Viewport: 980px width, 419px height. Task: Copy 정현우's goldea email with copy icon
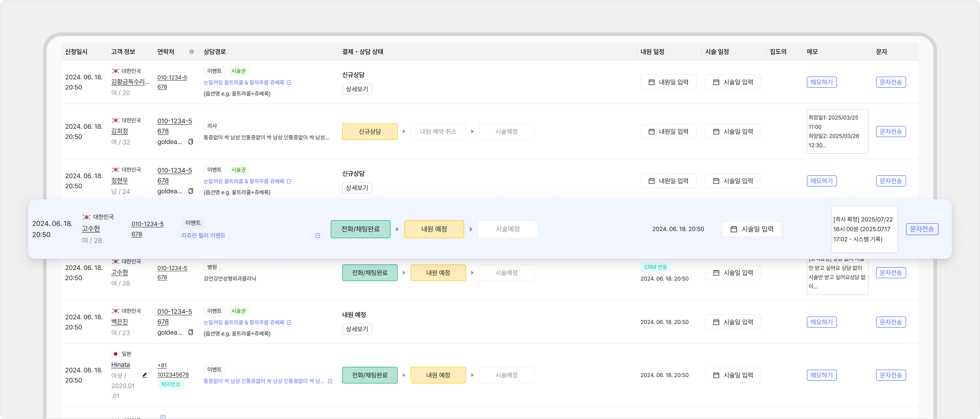(x=191, y=191)
